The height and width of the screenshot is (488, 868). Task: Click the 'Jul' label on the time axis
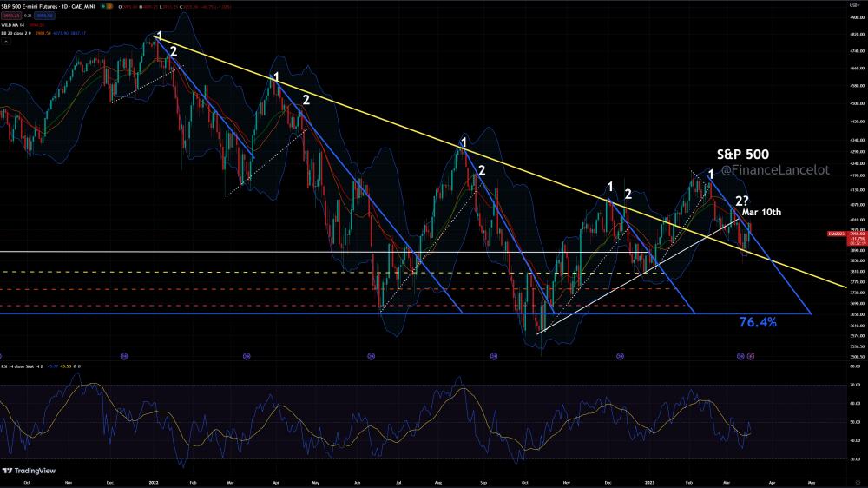(x=398, y=483)
